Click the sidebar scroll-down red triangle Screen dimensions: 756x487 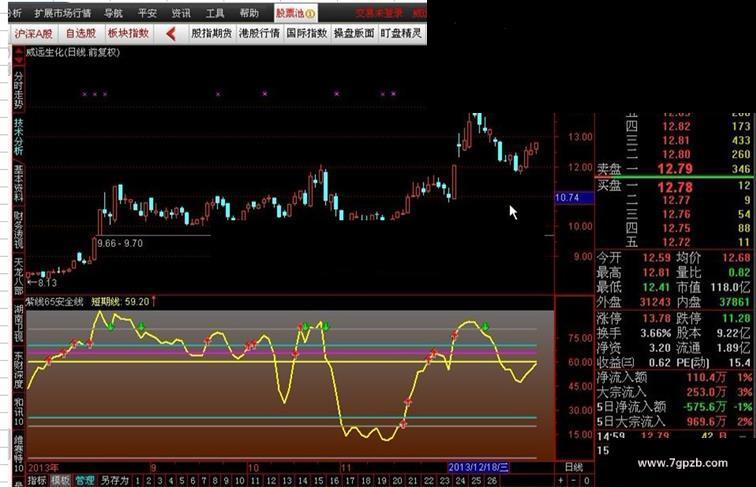(x=18, y=61)
